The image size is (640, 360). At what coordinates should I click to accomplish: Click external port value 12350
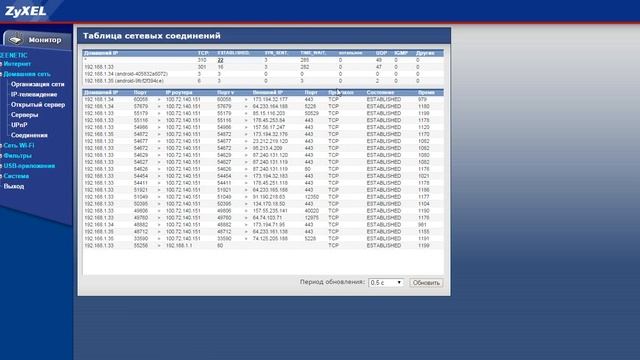(x=311, y=197)
